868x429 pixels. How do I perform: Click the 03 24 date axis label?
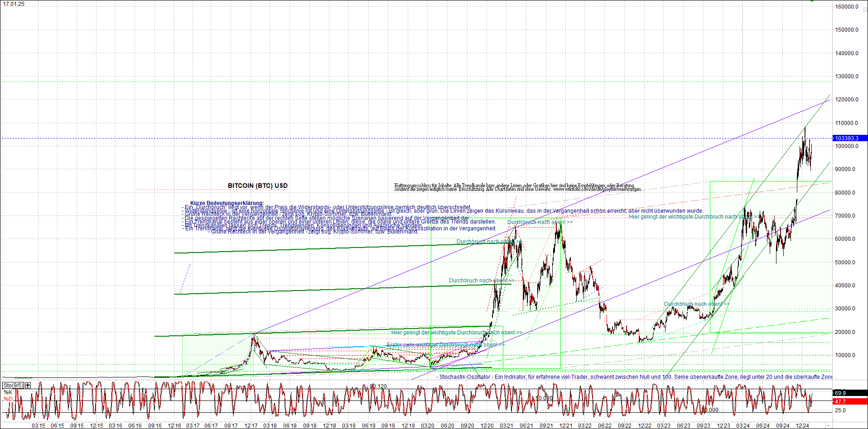743,425
